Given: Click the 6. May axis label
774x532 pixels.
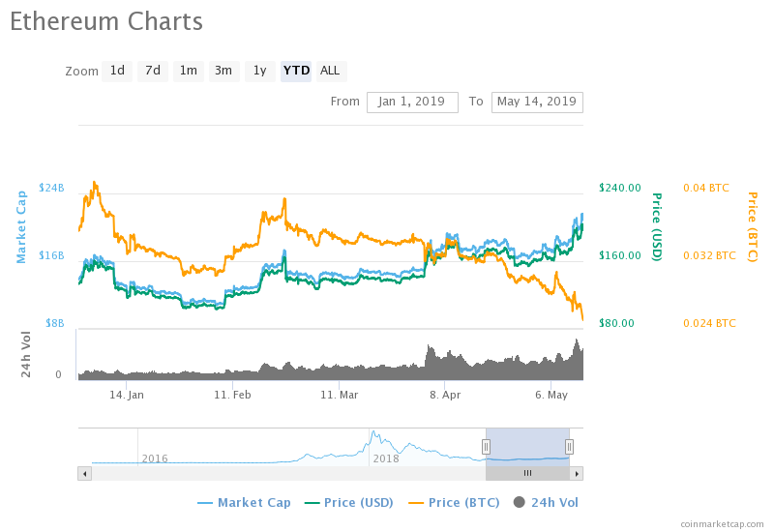Looking at the screenshot, I should 551,396.
